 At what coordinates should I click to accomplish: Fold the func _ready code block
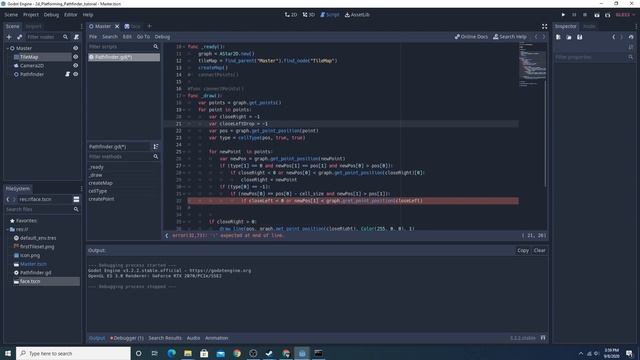click(184, 47)
